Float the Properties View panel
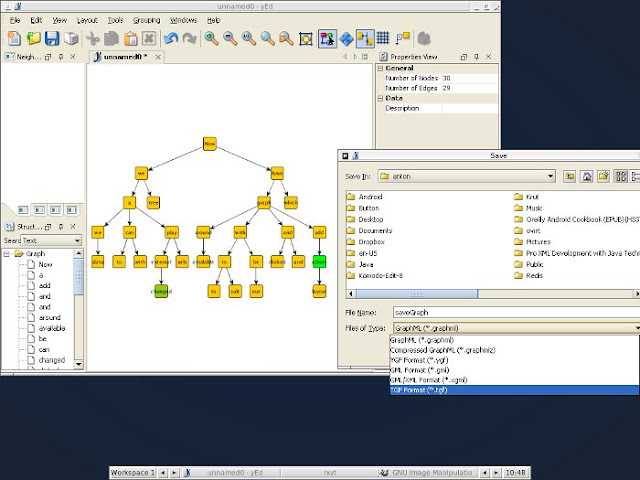640x480 pixels. (463, 57)
